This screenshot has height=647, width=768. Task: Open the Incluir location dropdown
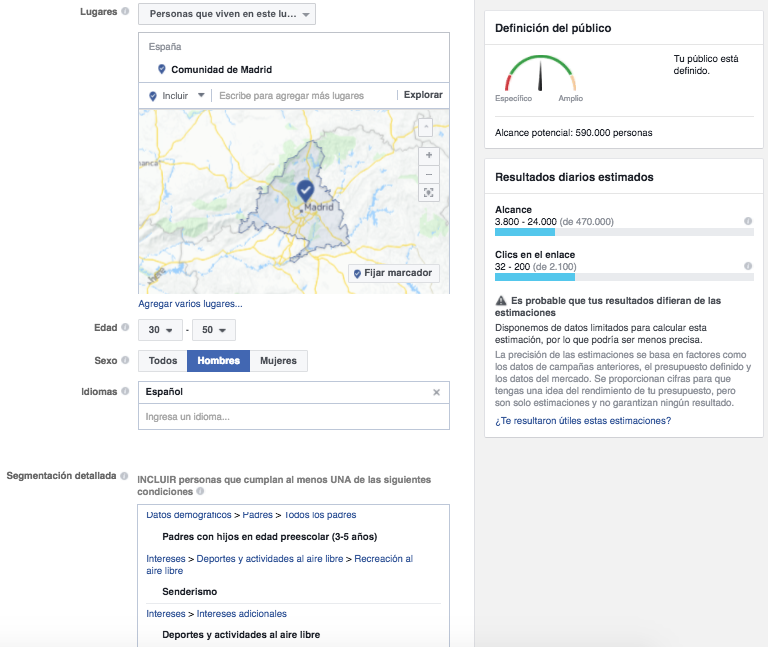point(177,96)
